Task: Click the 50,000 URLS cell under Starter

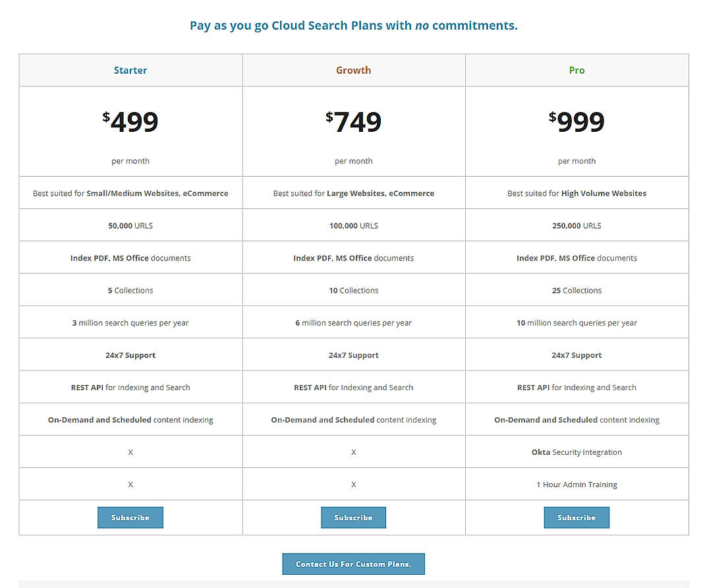Action: [x=130, y=225]
